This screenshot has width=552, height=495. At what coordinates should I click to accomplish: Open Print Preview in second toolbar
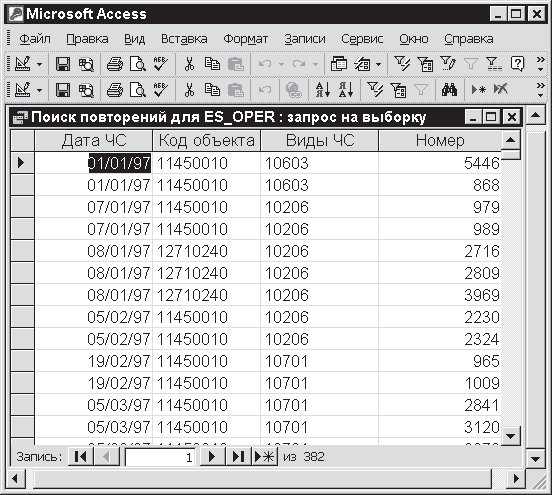137,90
